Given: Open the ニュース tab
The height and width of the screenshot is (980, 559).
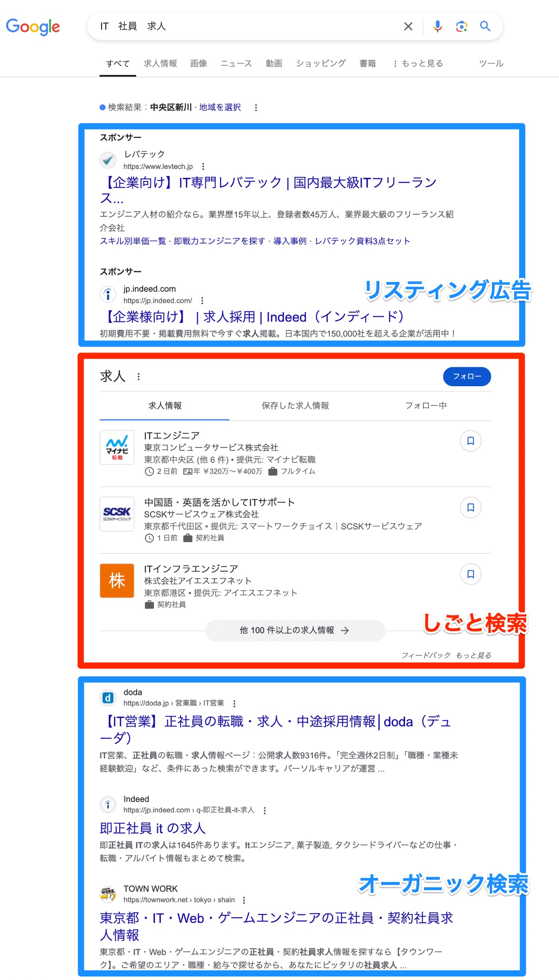Looking at the screenshot, I should tap(236, 63).
